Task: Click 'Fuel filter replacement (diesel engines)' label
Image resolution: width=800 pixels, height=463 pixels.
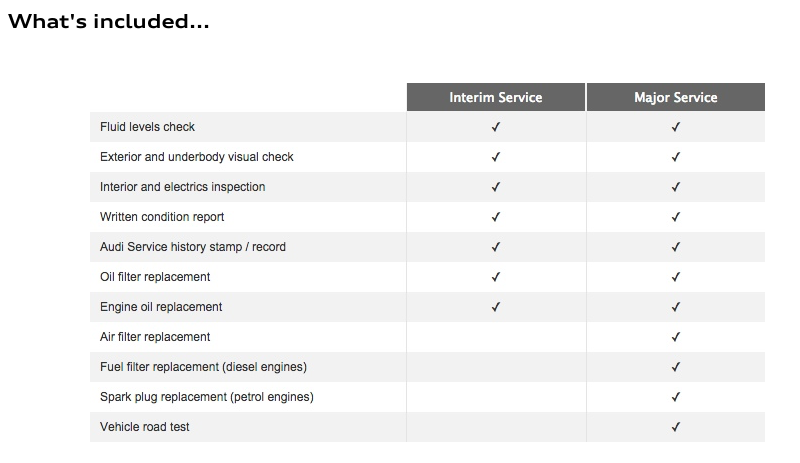Action: tap(203, 367)
